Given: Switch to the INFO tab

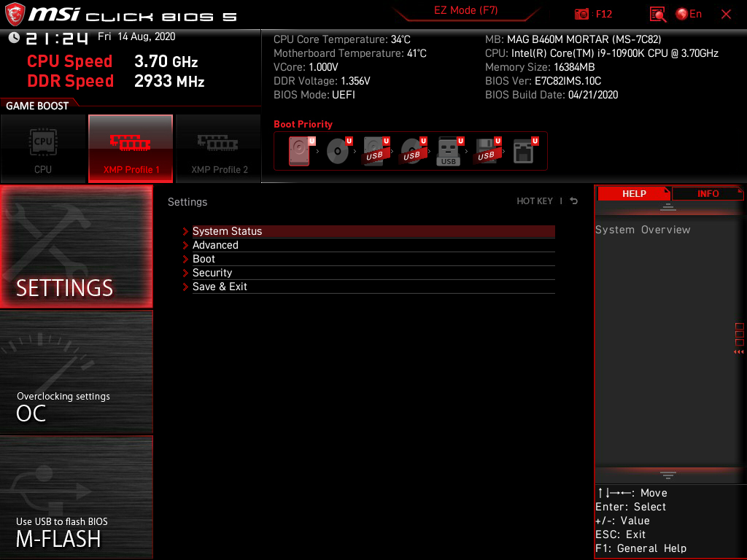Looking at the screenshot, I should 707,193.
